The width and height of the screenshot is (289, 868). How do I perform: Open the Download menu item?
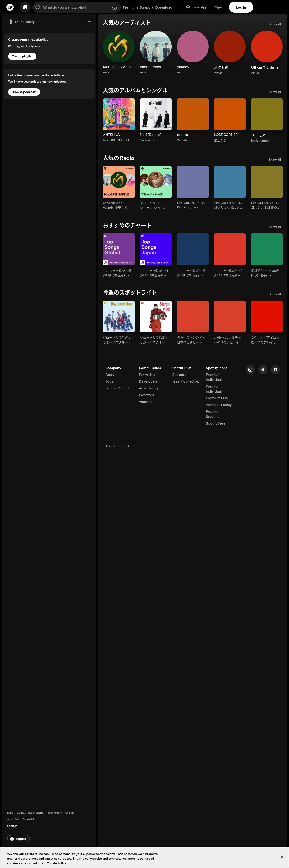click(164, 7)
